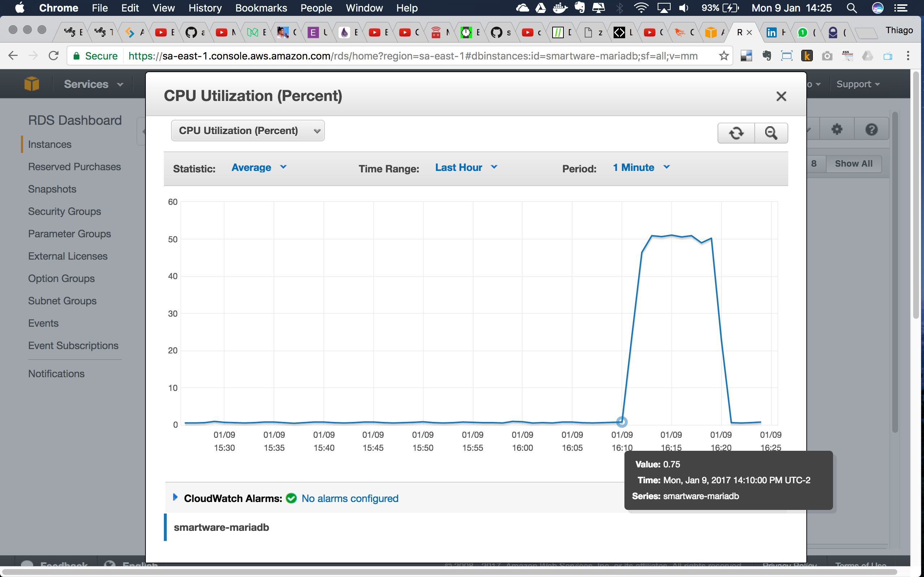The image size is (924, 577).
Task: Open the Evernote Web Clipper extension
Action: 767,56
